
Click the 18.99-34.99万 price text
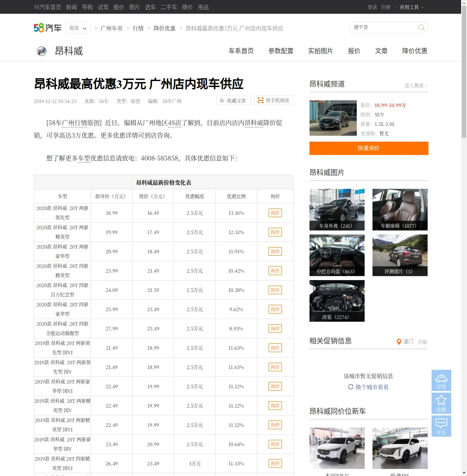pos(390,105)
